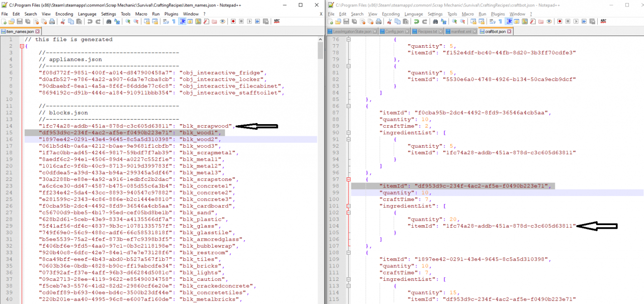Close the craftbot.json tab
644x304 pixels.
point(509,31)
